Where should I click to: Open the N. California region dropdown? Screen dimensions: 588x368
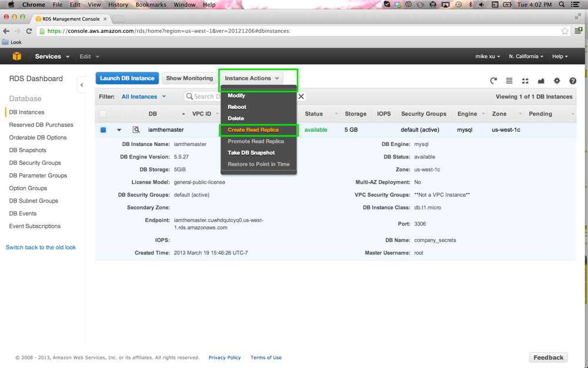526,57
